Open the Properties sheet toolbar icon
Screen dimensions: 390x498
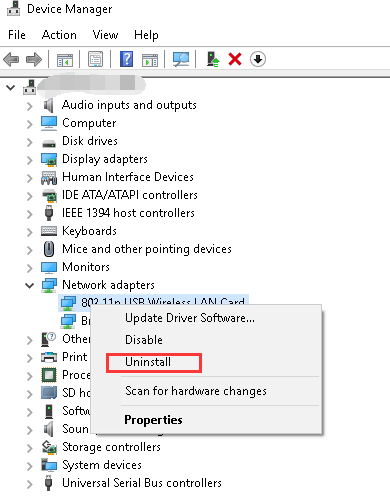(x=95, y=59)
